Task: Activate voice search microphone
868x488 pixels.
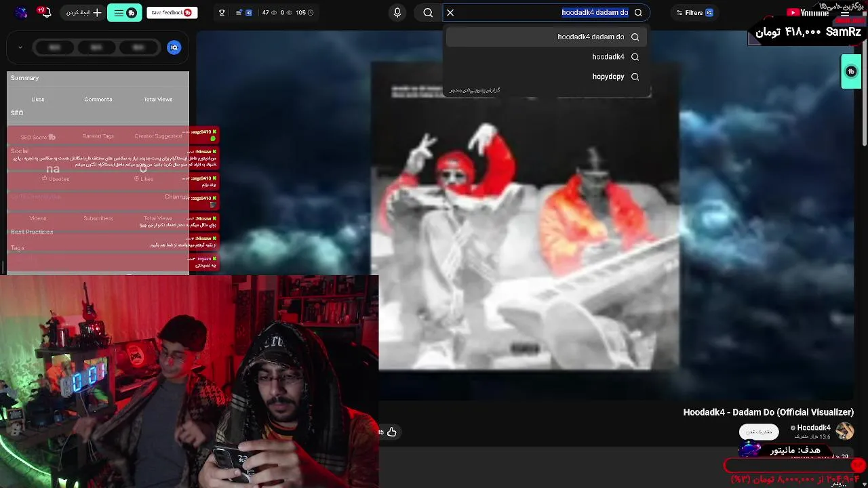Action: pyautogui.click(x=397, y=12)
